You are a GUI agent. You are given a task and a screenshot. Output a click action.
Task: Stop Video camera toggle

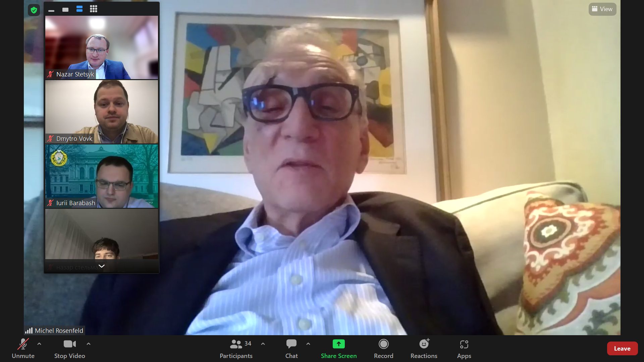click(69, 349)
